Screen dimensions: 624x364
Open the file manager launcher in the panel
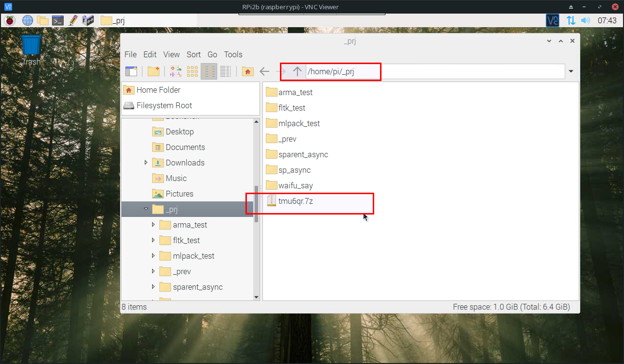[x=43, y=20]
